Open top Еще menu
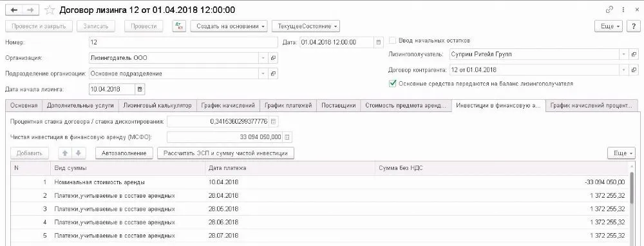The height and width of the screenshot is (246, 644). 609,26
